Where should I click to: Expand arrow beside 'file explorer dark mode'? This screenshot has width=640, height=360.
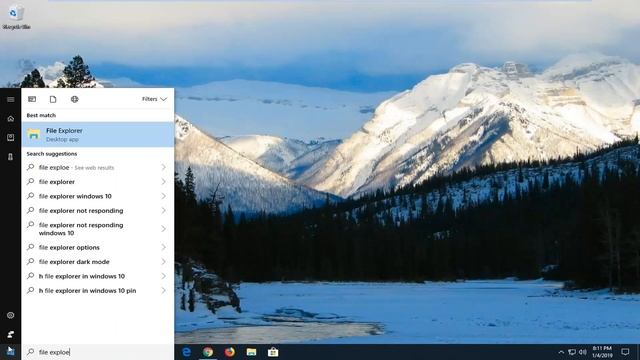point(163,262)
